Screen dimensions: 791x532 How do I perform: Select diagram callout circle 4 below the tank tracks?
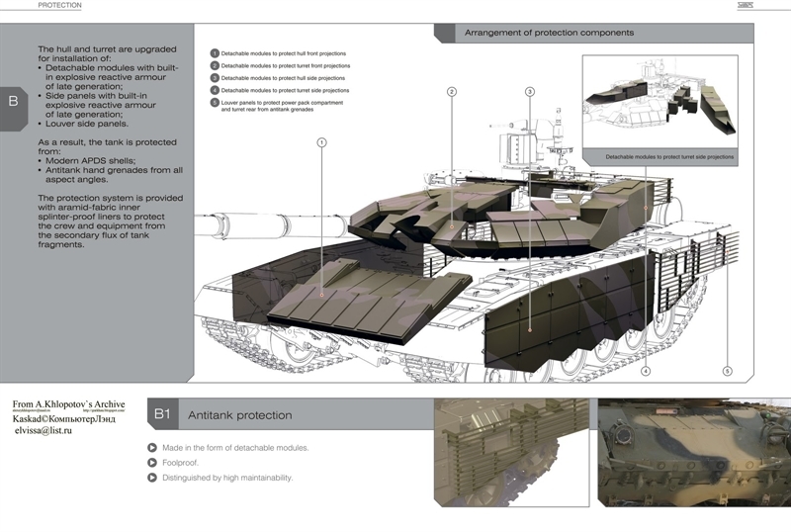(x=646, y=371)
